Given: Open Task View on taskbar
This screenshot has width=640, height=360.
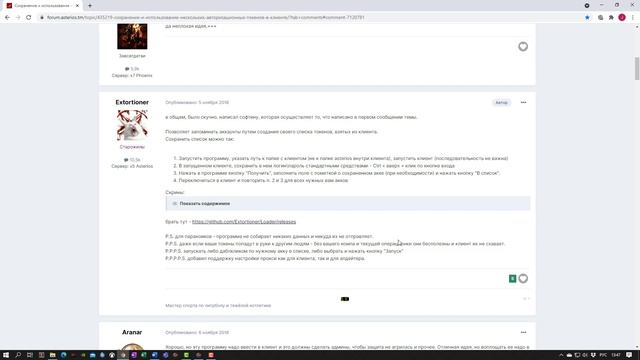Looking at the screenshot, I should point(29,355).
